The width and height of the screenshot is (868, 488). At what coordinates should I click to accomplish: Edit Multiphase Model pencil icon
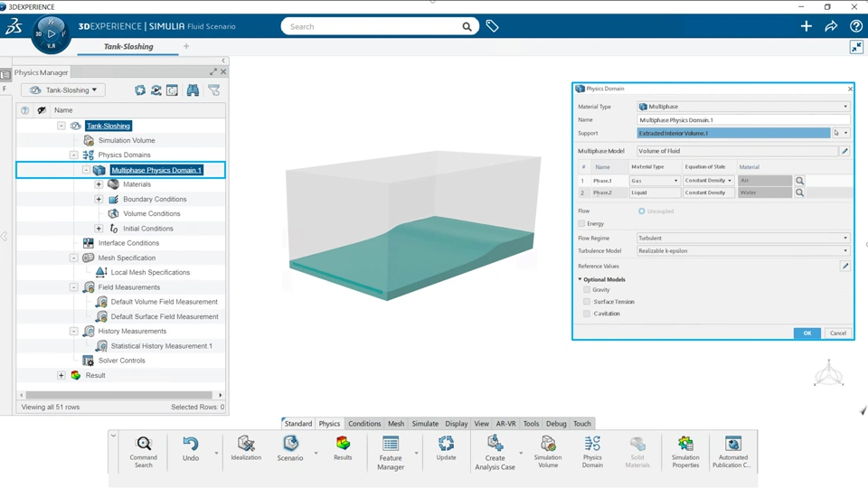pos(844,151)
